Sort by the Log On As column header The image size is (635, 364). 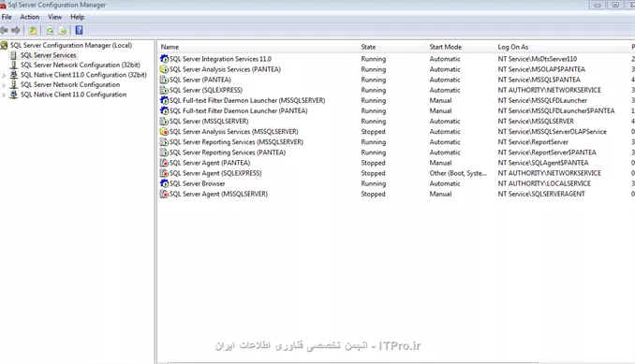click(561, 47)
